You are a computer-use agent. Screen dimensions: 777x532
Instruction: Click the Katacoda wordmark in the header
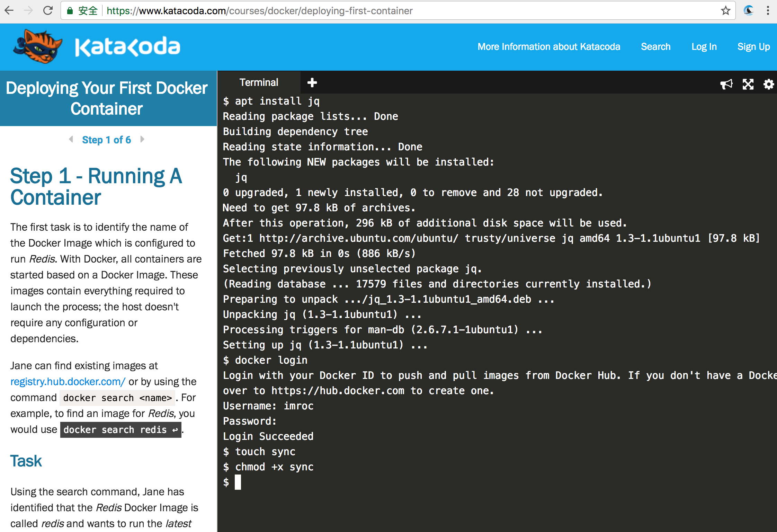pos(128,47)
